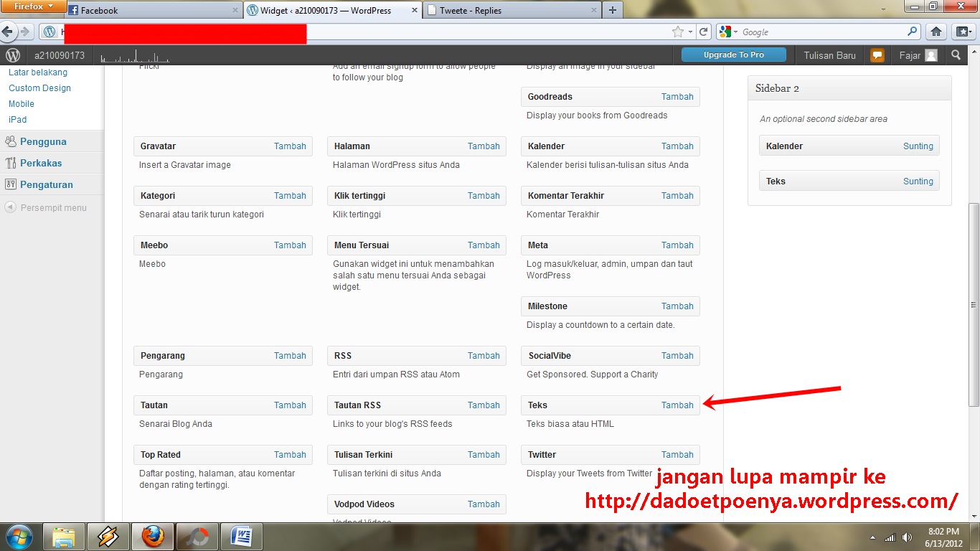The width and height of the screenshot is (980, 551).
Task: Go to the Firefox Home page icon
Action: pos(936,32)
